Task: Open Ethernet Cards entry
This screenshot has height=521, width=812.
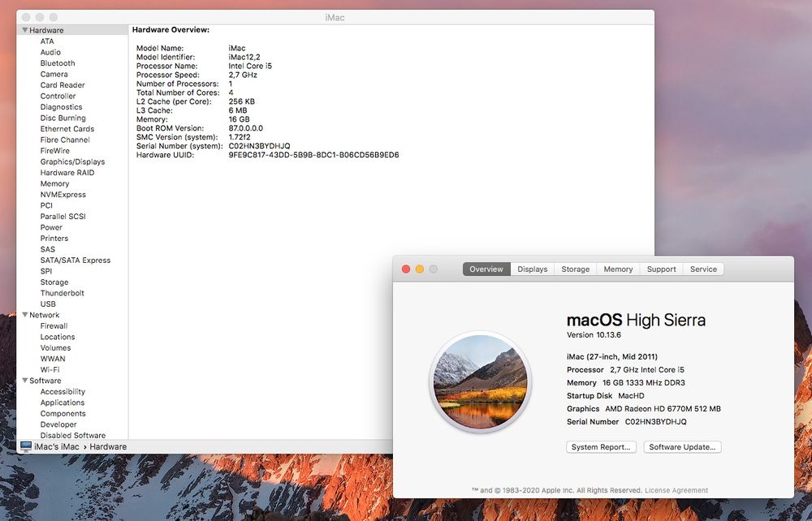Action: [x=67, y=129]
